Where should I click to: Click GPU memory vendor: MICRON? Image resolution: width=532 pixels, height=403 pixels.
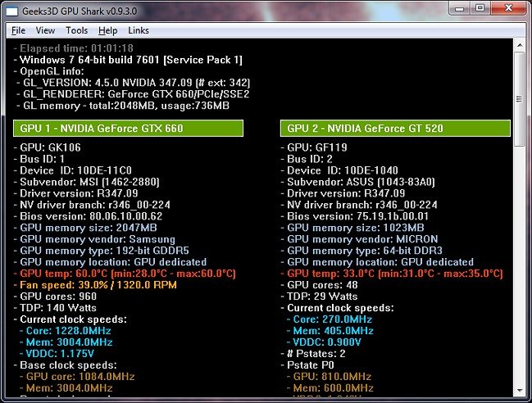click(360, 239)
